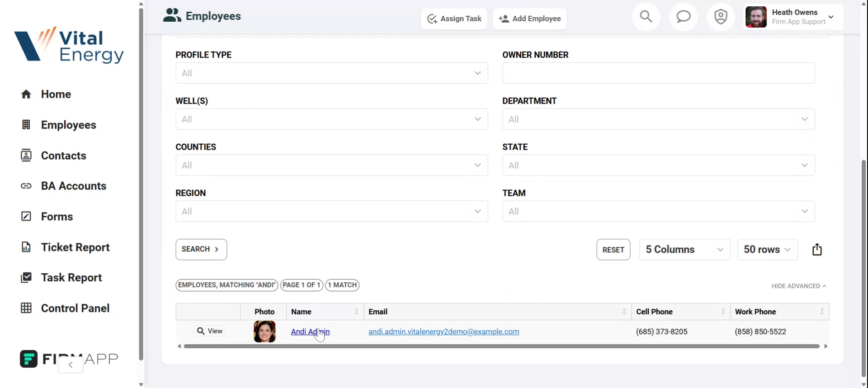Screen dimensions: 868x388
Task: Open the Department dropdown
Action: 659,119
